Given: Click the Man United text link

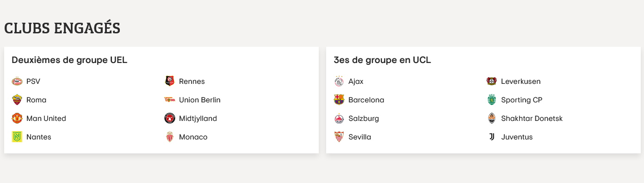Looking at the screenshot, I should pos(46,119).
